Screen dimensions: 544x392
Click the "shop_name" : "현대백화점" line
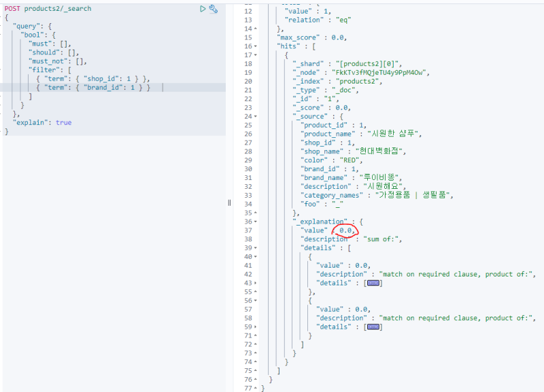click(353, 152)
